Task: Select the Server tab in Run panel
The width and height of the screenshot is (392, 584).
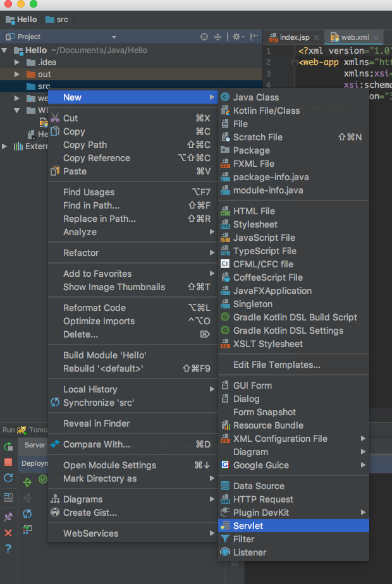Action: pyautogui.click(x=35, y=445)
